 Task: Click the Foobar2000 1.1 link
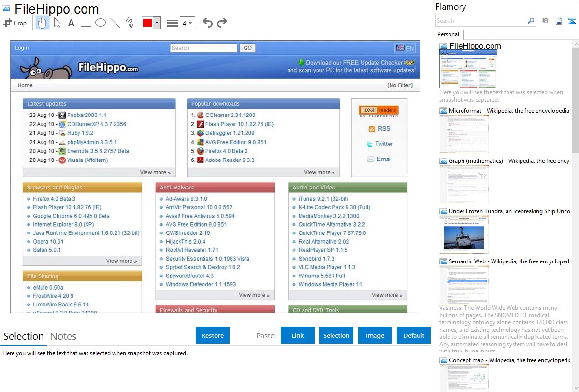(87, 115)
